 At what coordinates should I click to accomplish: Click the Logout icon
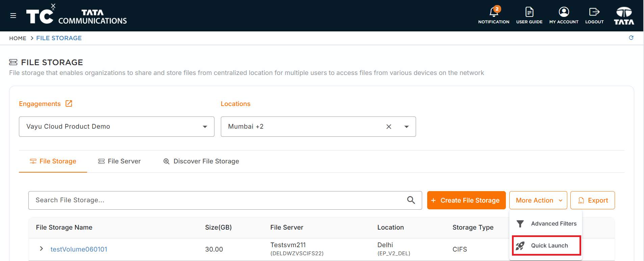pos(594,12)
